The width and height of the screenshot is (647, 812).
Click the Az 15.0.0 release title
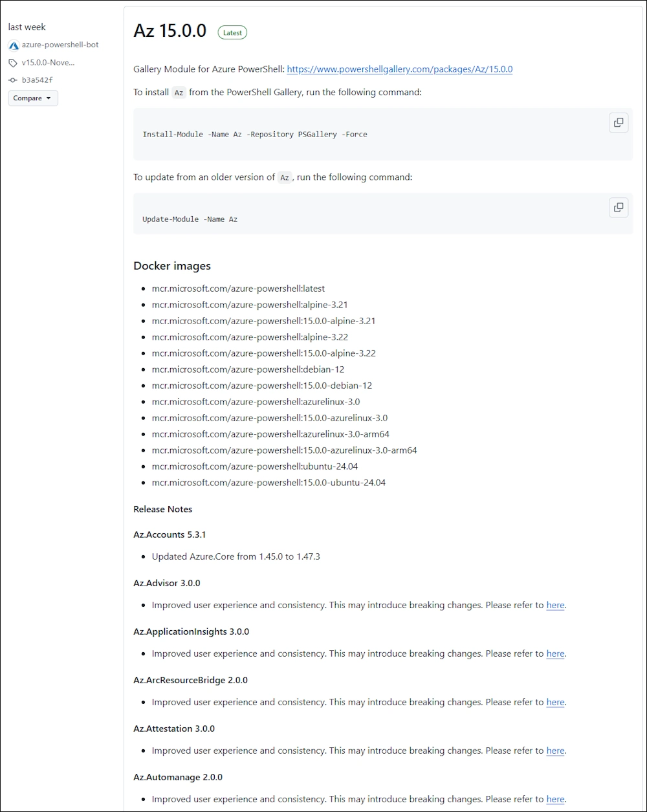(170, 31)
